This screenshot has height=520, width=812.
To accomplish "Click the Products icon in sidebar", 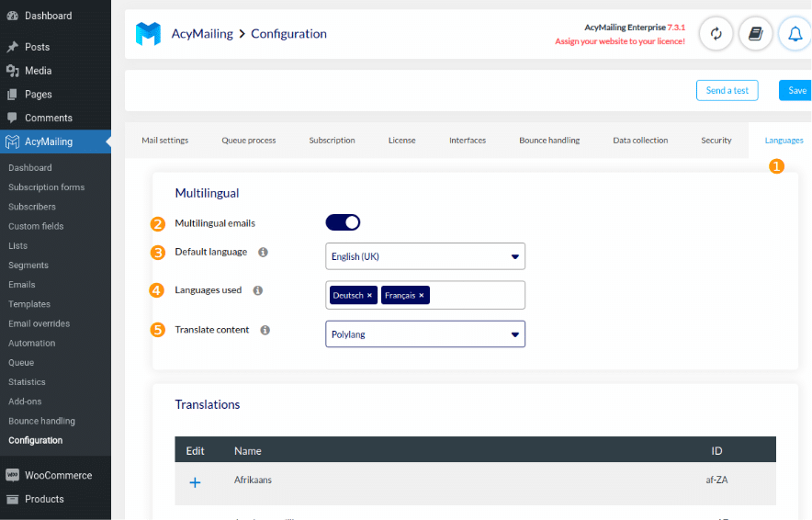I will pyautogui.click(x=13, y=499).
